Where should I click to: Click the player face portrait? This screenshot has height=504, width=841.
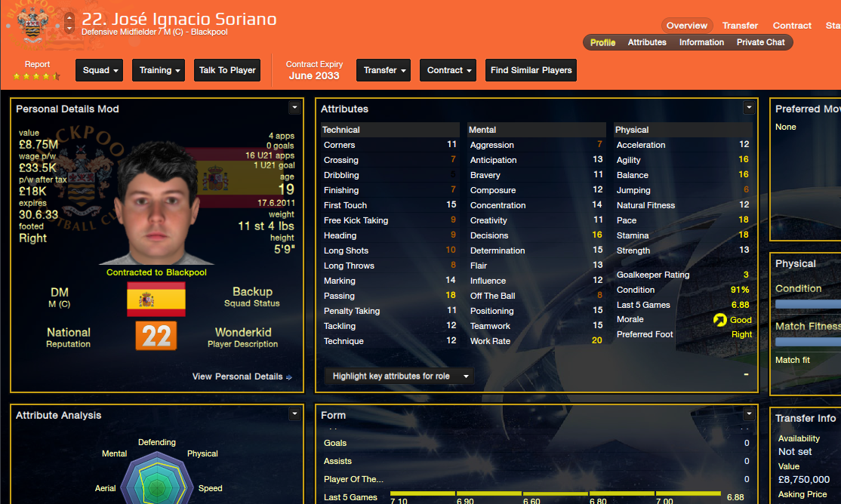tap(156, 204)
